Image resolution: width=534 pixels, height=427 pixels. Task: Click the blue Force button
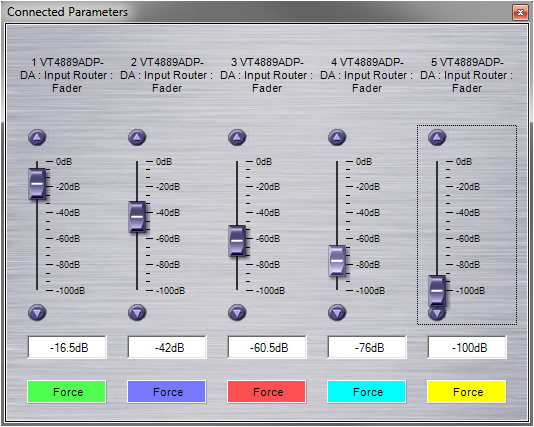pos(167,392)
